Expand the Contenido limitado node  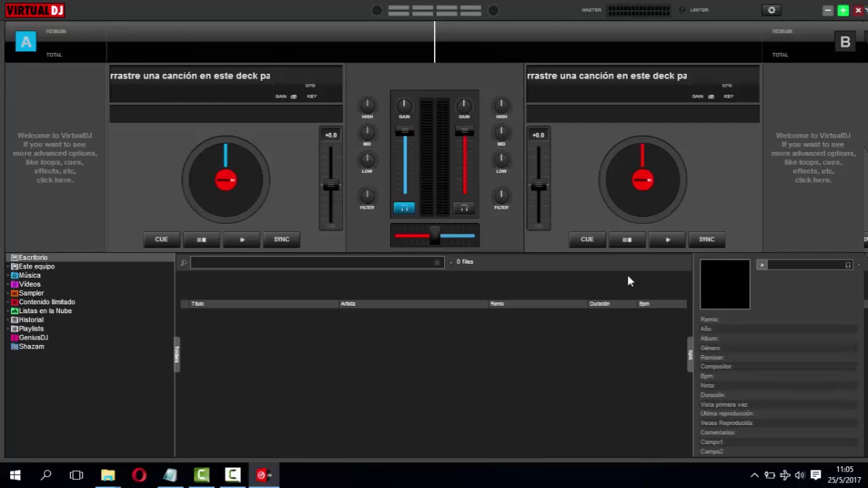pyautogui.click(x=8, y=302)
